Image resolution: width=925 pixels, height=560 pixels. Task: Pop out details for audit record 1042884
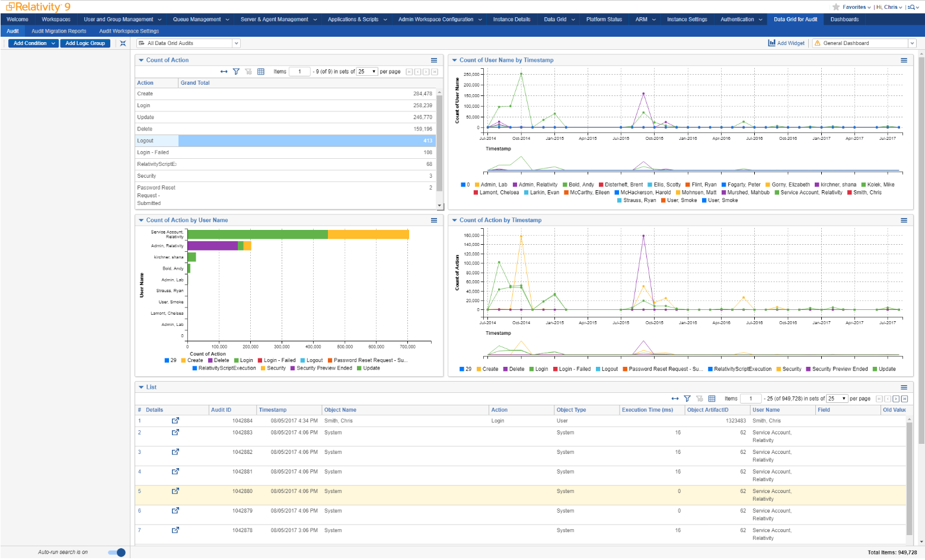point(176,421)
